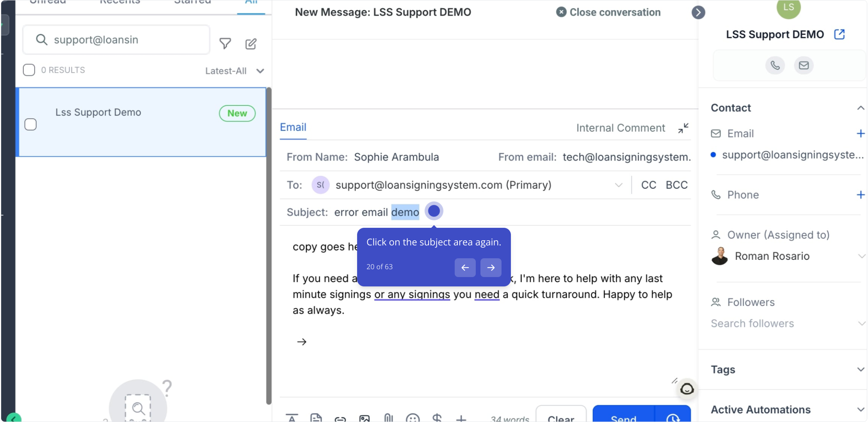Add a new phone with the plus icon
The width and height of the screenshot is (868, 422).
pos(861,195)
